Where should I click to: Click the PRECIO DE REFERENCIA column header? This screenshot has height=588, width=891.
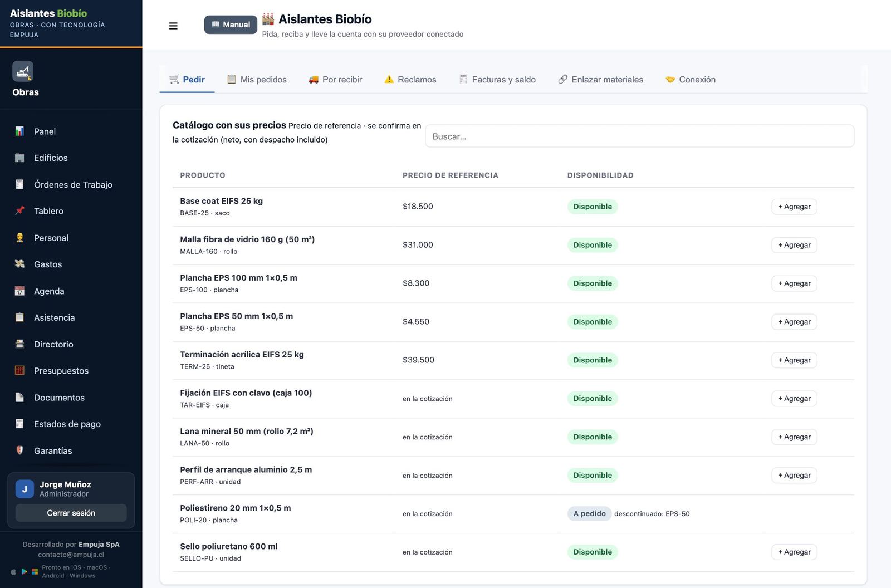(451, 175)
